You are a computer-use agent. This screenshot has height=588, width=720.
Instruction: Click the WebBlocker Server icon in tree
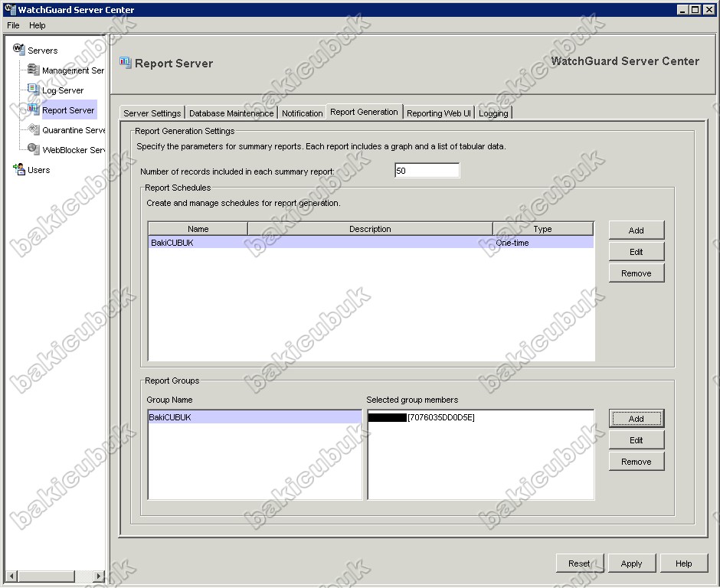pos(33,149)
